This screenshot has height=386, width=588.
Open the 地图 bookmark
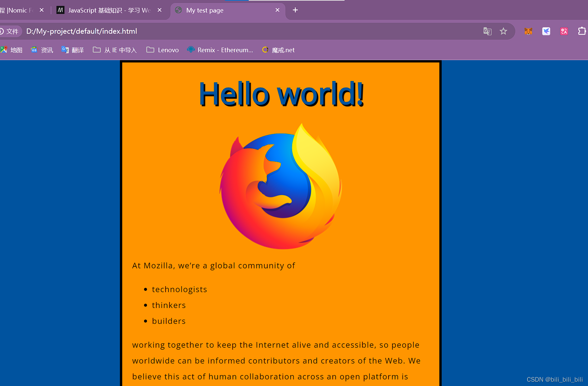click(x=12, y=50)
